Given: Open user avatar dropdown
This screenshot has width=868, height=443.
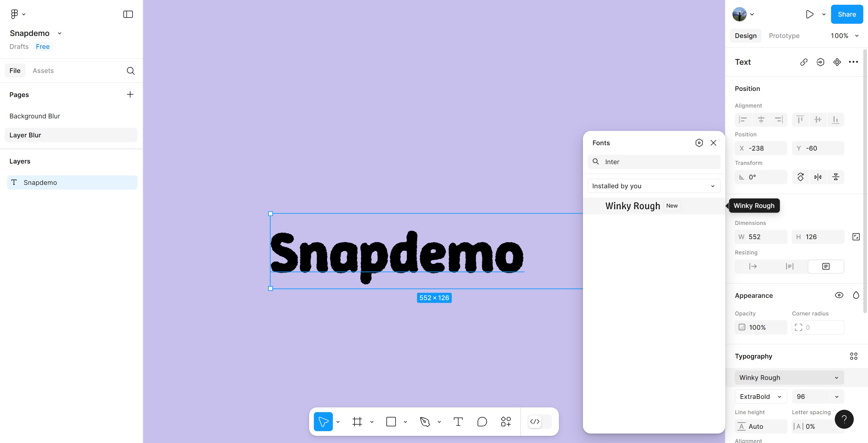Looking at the screenshot, I should 743,14.
